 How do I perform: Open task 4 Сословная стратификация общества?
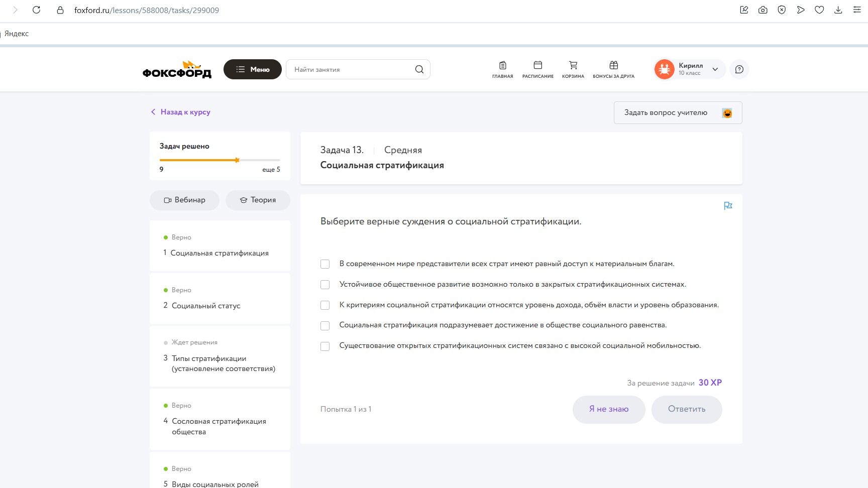pos(220,419)
